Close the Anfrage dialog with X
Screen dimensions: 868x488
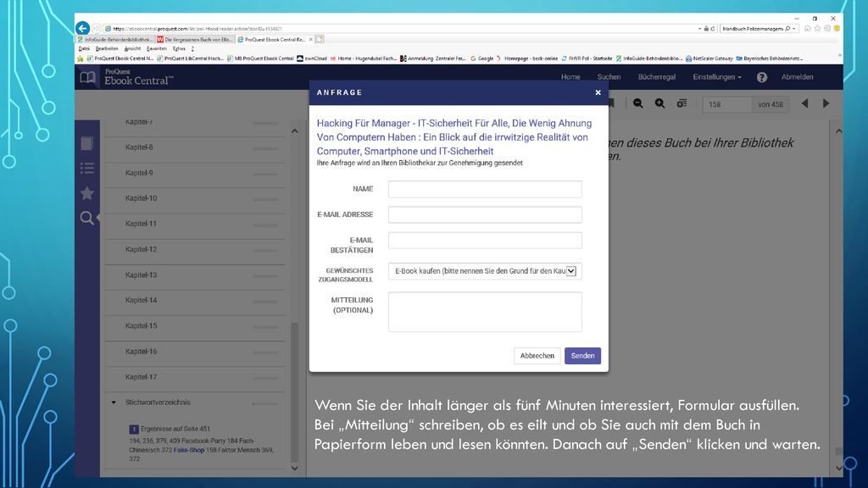[x=598, y=92]
